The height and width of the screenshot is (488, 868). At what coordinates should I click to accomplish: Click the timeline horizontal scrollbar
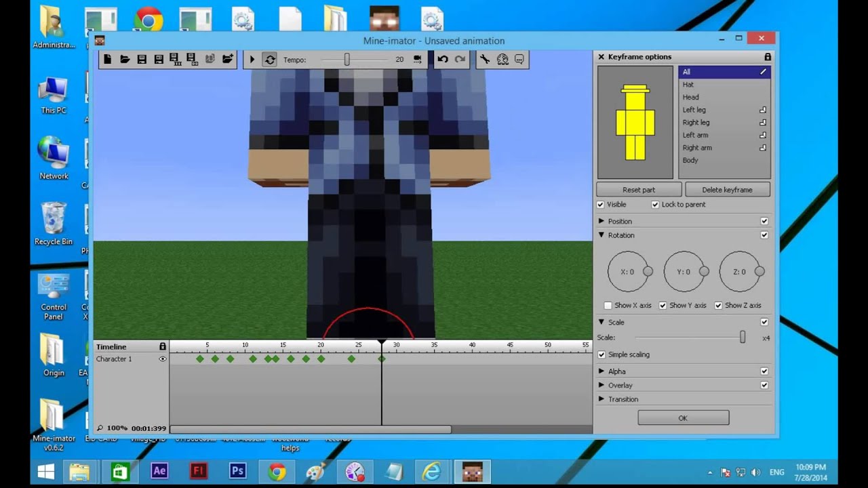pyautogui.click(x=311, y=429)
